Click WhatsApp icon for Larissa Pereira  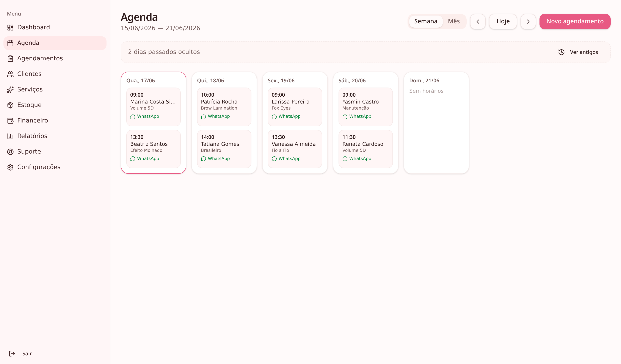[x=274, y=117]
